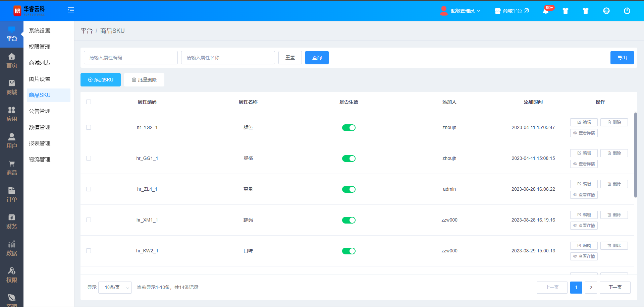Open the 首页 home icon in sidebar
Image resolution: width=644 pixels, height=307 pixels.
(12, 60)
